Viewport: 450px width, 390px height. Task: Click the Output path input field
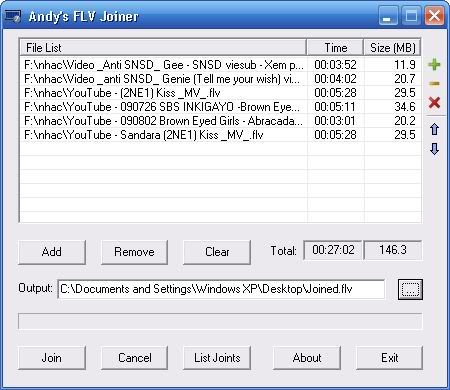click(x=221, y=289)
